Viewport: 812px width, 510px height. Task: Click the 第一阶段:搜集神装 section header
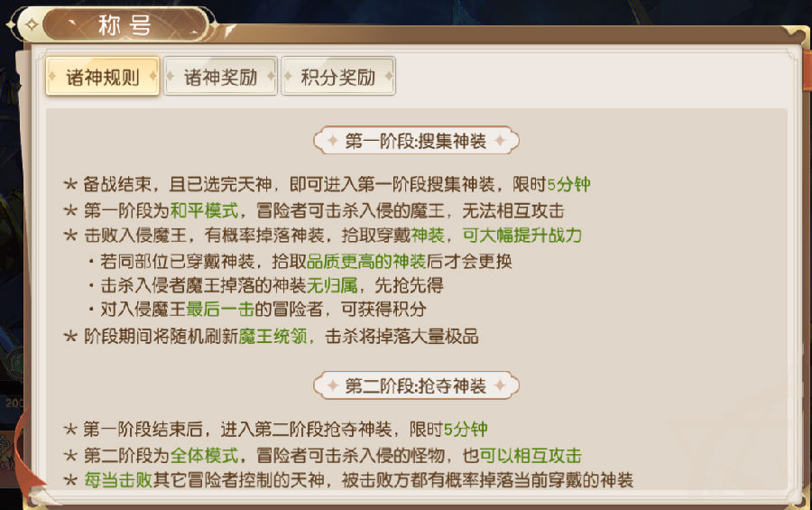click(x=416, y=141)
